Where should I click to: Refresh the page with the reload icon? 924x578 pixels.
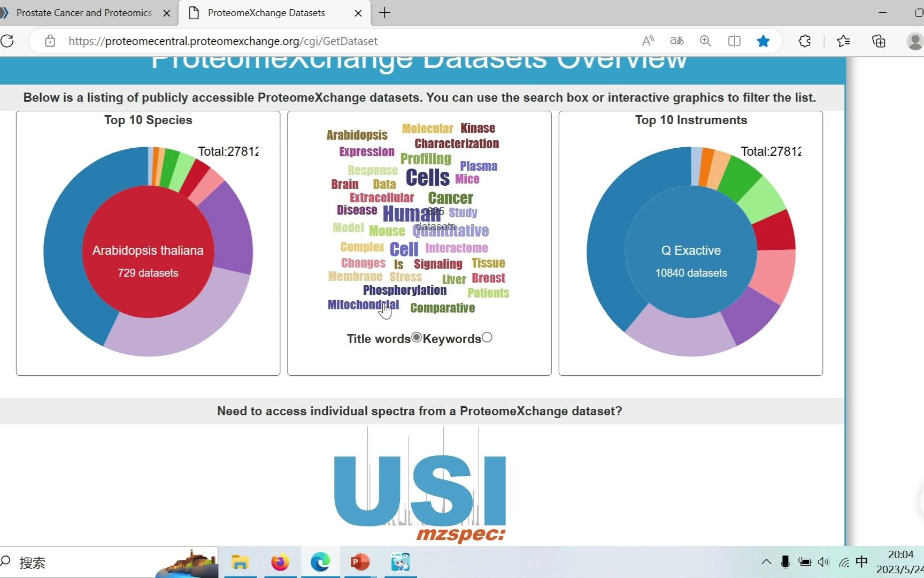pos(7,41)
